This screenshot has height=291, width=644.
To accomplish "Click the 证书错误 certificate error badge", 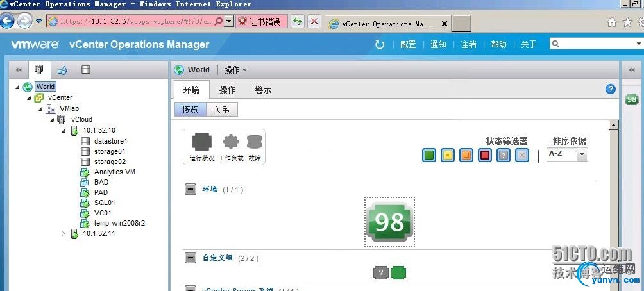I will pos(262,22).
